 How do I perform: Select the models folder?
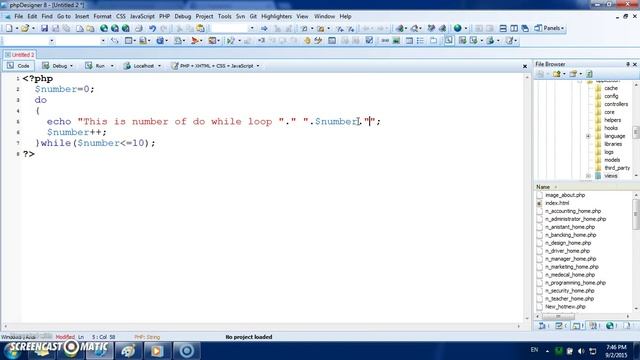tap(612, 160)
